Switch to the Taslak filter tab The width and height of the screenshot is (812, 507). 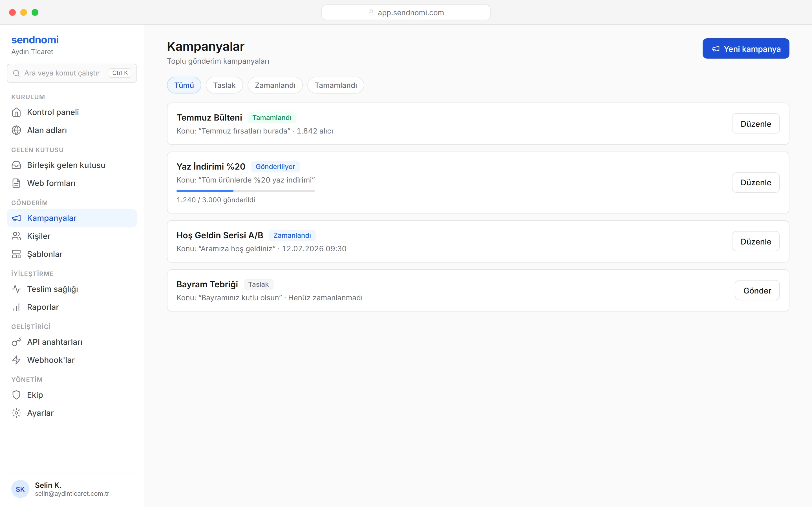[x=224, y=85]
